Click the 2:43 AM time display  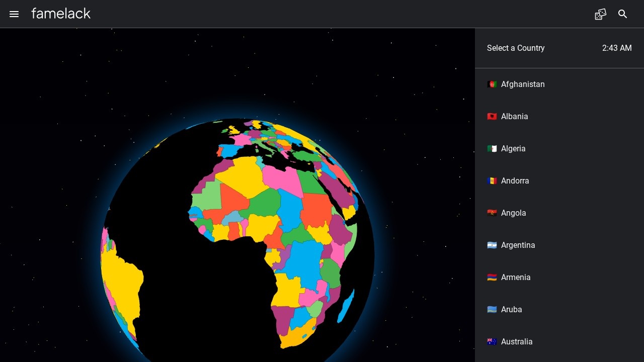point(616,48)
